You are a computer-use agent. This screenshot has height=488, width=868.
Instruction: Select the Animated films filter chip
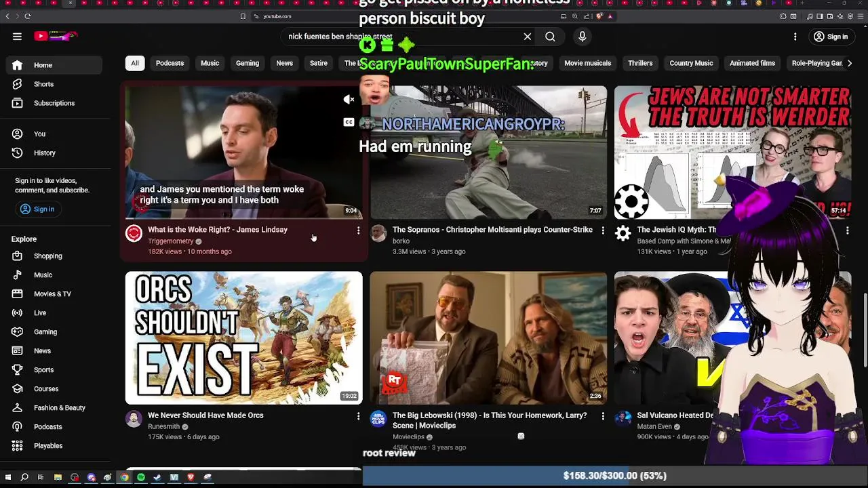(x=752, y=63)
